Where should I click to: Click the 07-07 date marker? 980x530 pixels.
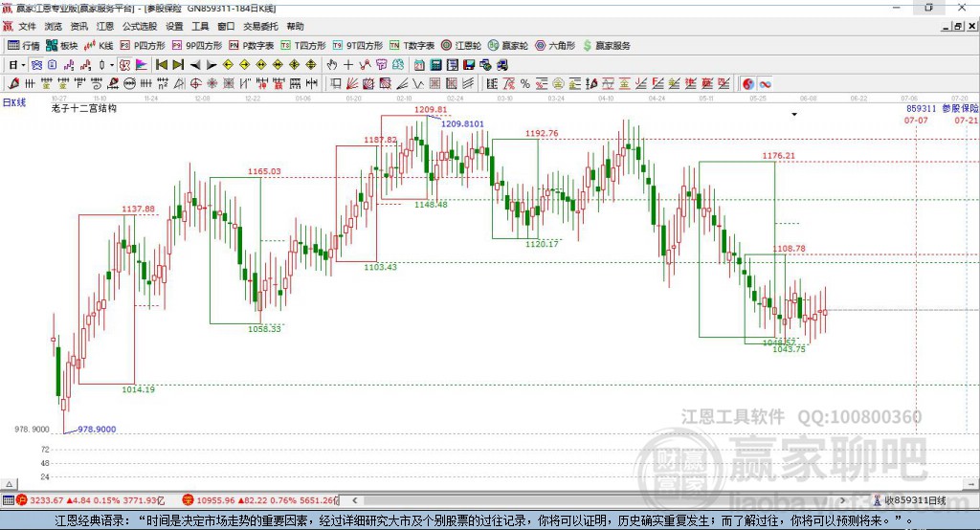[916, 120]
